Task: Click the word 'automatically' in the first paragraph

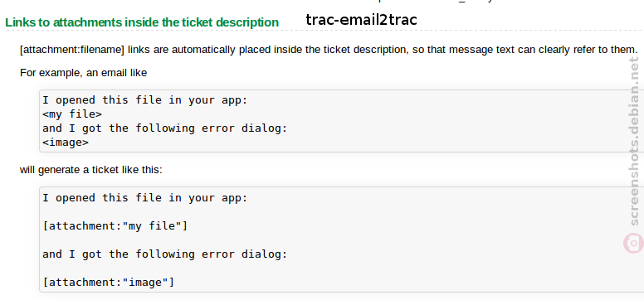Action: (x=203, y=50)
